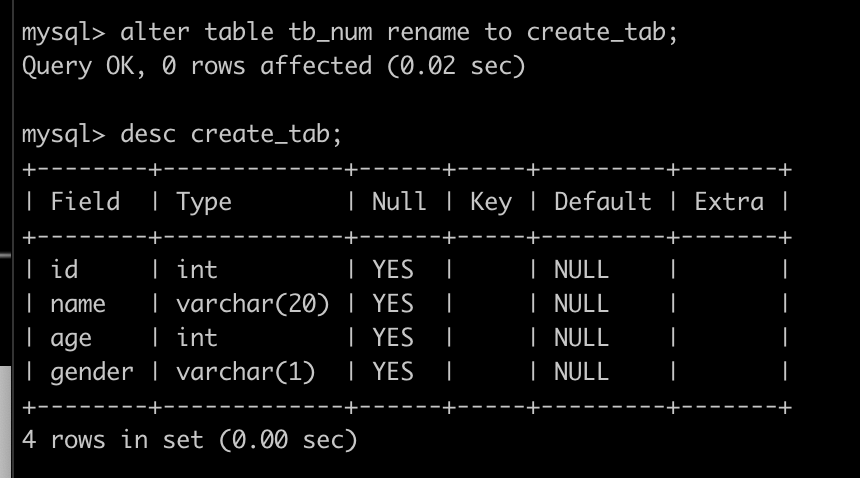Click the varchar(1) type value
Screen dimensions: 860x478
tap(246, 372)
